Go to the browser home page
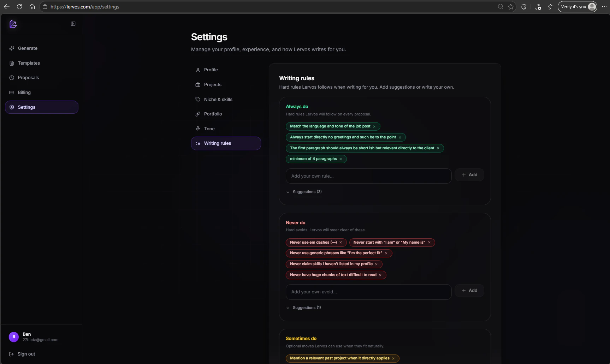 click(32, 7)
